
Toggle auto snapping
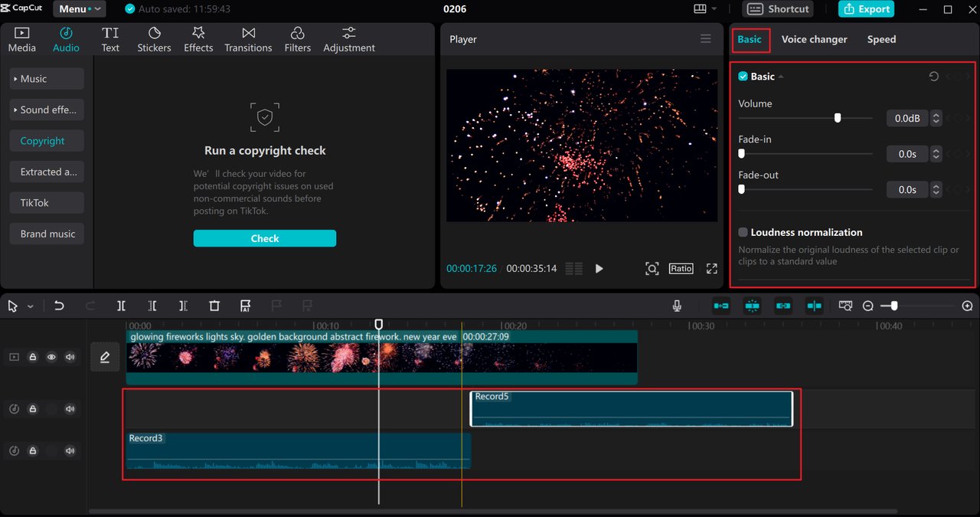[752, 306]
